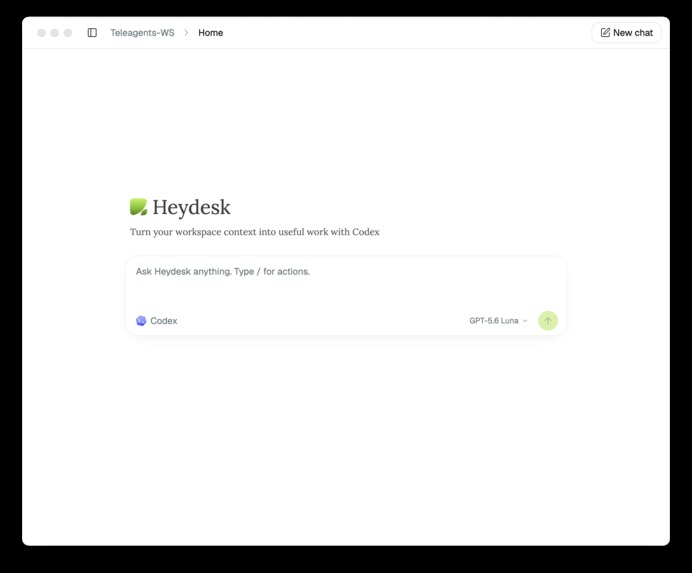
Task: Click the 'Turn your workspace context' tagline
Action: (255, 232)
